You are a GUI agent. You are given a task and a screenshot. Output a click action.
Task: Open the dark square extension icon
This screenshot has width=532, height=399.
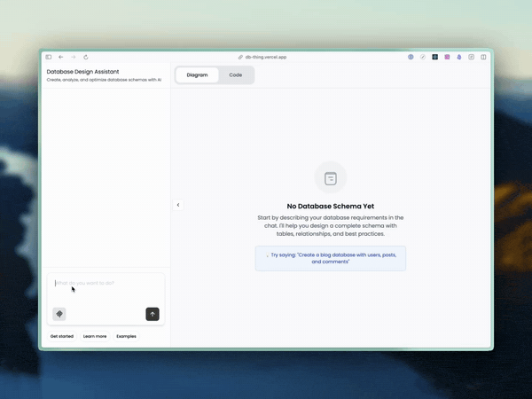click(x=435, y=57)
